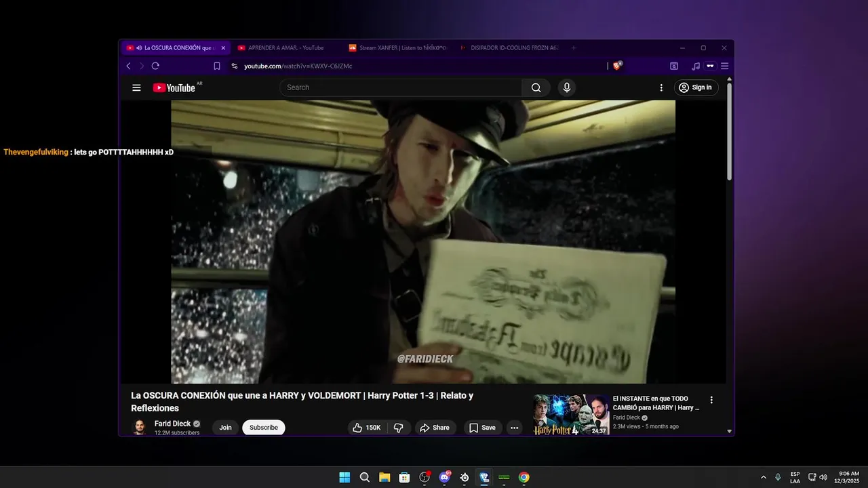Screen dimensions: 868x488
Task: Focus the YouTube Search input field
Action: click(x=401, y=87)
